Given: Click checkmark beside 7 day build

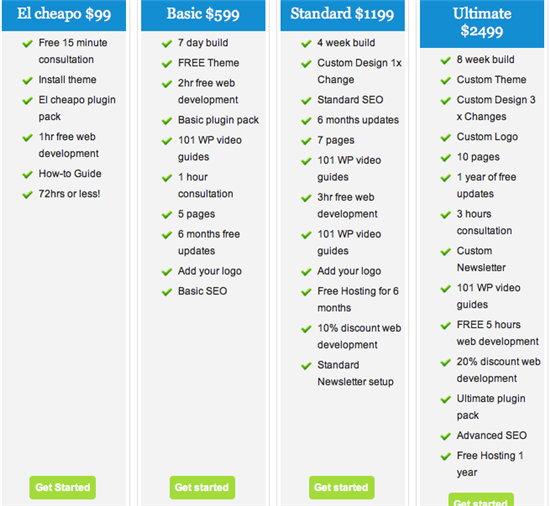Looking at the screenshot, I should (x=167, y=44).
